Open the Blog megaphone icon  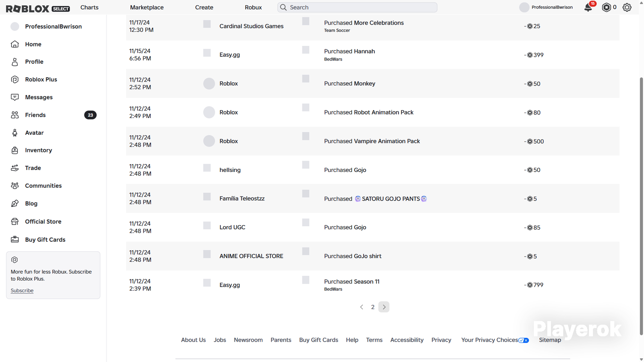pos(15,203)
